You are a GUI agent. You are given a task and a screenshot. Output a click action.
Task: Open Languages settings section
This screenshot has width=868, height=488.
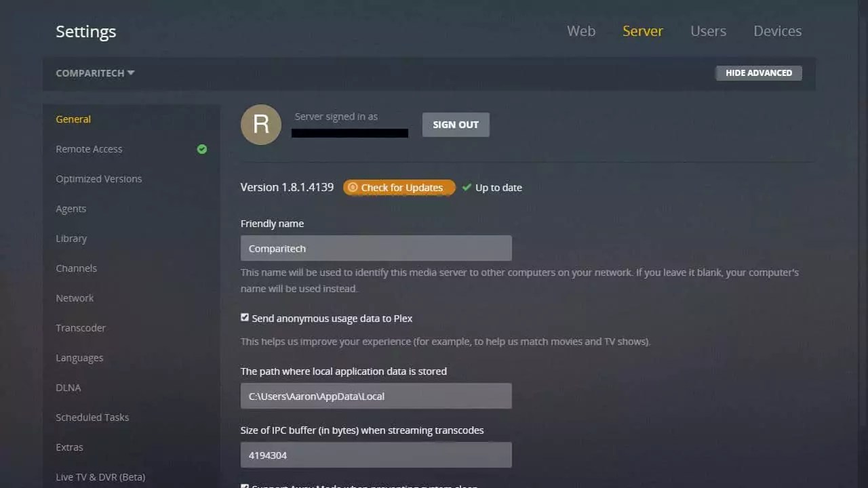point(79,358)
